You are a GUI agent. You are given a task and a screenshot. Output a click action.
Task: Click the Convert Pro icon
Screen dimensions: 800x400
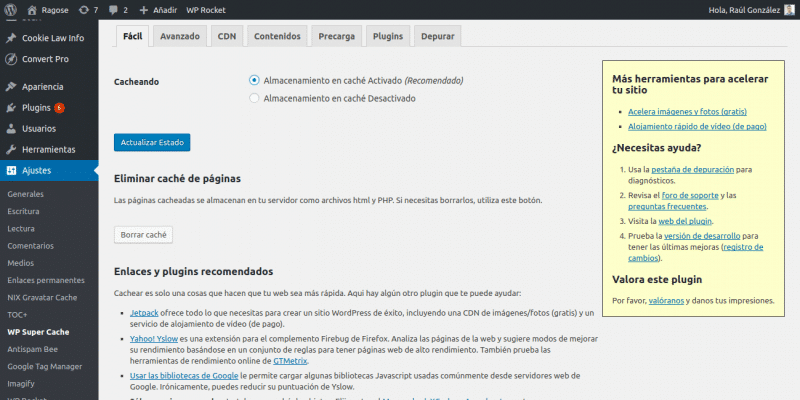[x=11, y=59]
